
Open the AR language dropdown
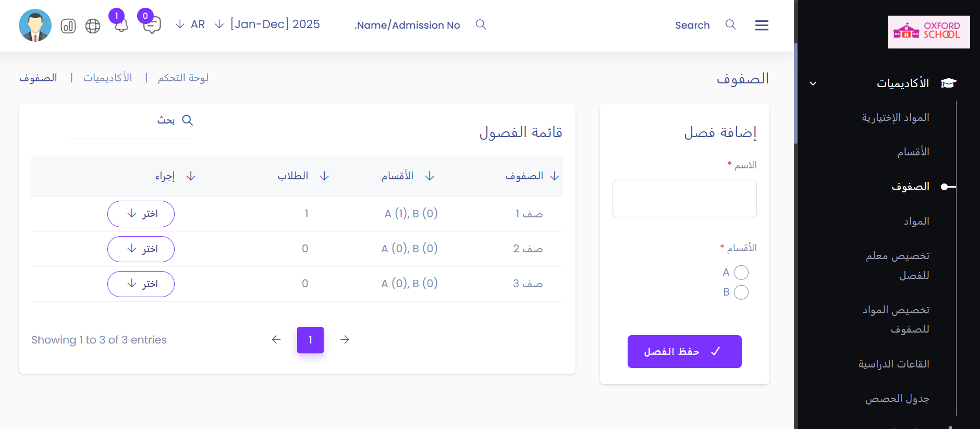tap(191, 24)
